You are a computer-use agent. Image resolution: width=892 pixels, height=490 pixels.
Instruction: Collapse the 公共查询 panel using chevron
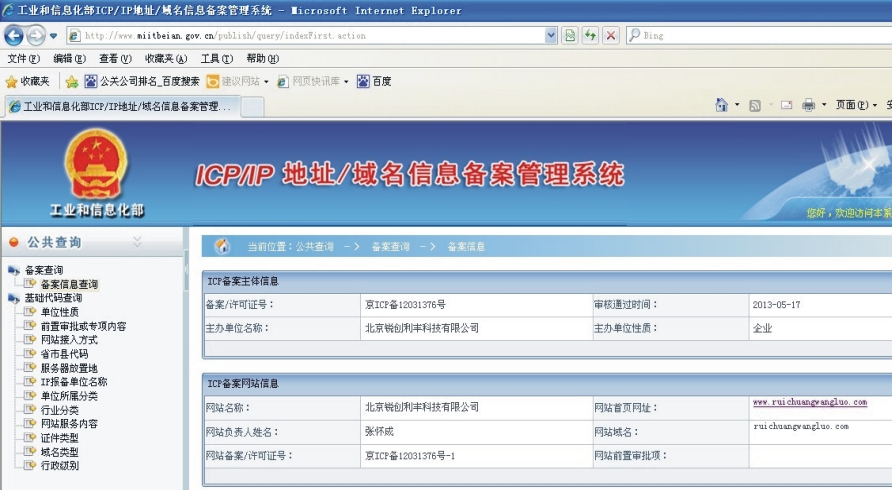137,242
